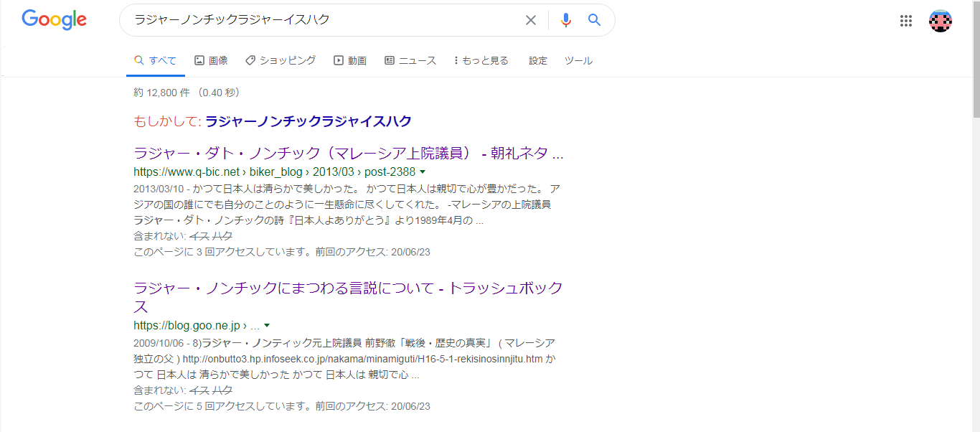This screenshot has height=432, width=980.
Task: Open the ツール options
Action: coord(578,60)
